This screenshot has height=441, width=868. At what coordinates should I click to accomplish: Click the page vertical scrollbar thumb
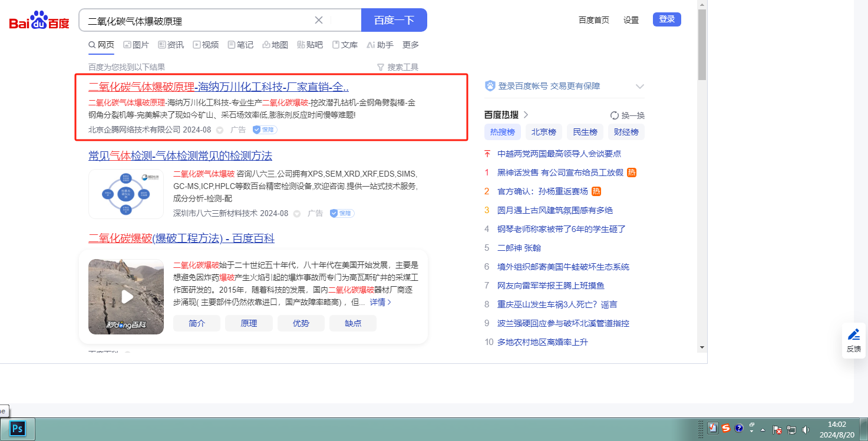pyautogui.click(x=701, y=44)
